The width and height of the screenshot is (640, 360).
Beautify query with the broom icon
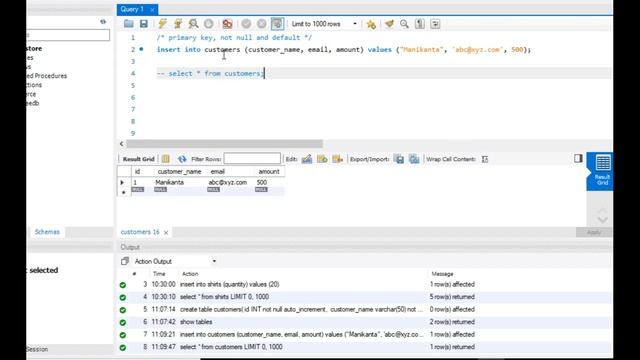point(389,24)
